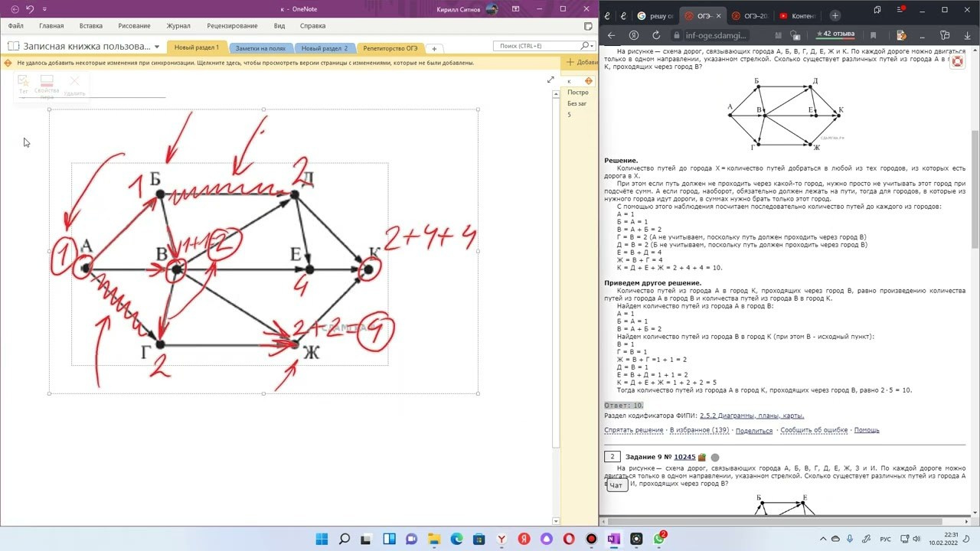This screenshot has height=551, width=980.
Task: Open task number 10245 link
Action: (x=684, y=457)
